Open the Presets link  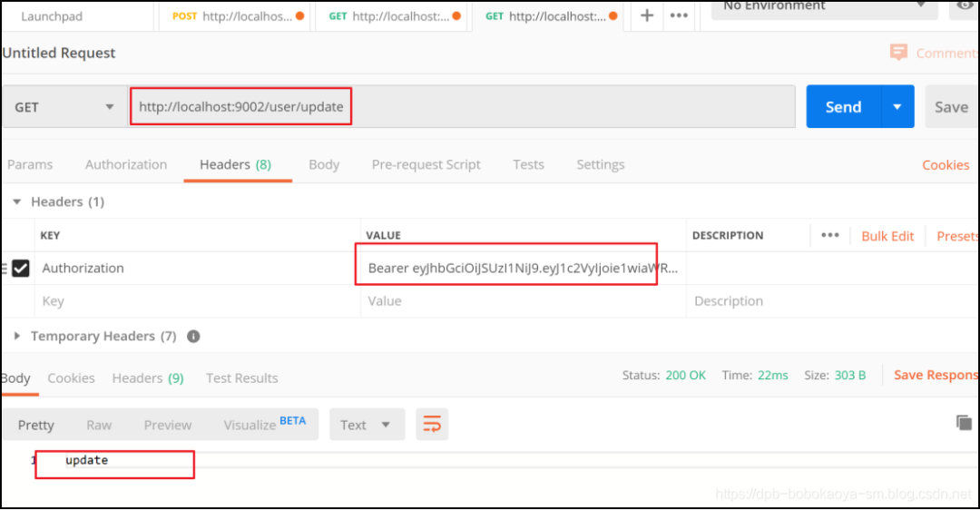click(957, 236)
